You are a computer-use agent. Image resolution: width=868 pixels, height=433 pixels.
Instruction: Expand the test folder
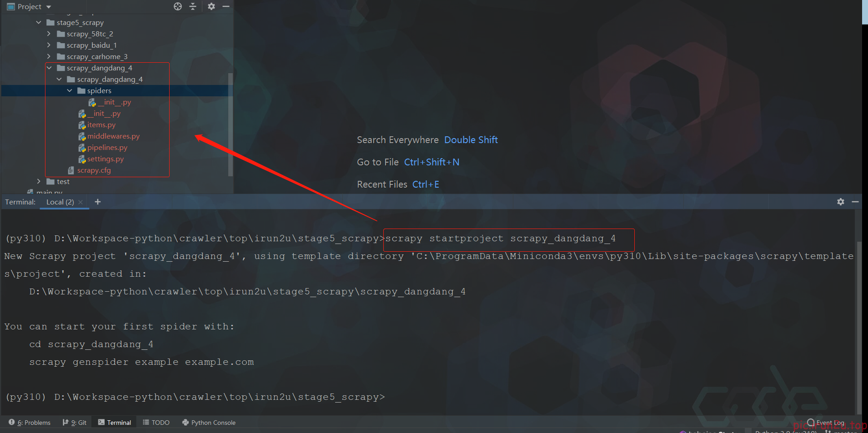point(39,181)
